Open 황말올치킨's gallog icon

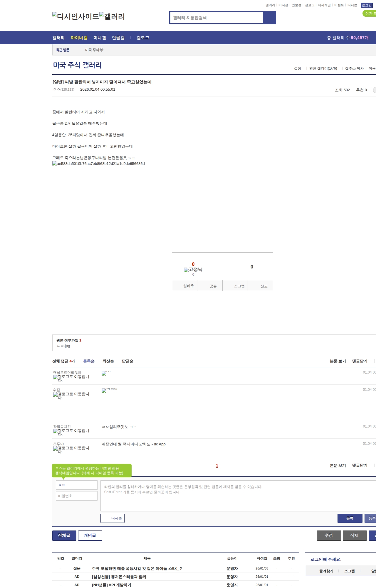(x=71, y=432)
